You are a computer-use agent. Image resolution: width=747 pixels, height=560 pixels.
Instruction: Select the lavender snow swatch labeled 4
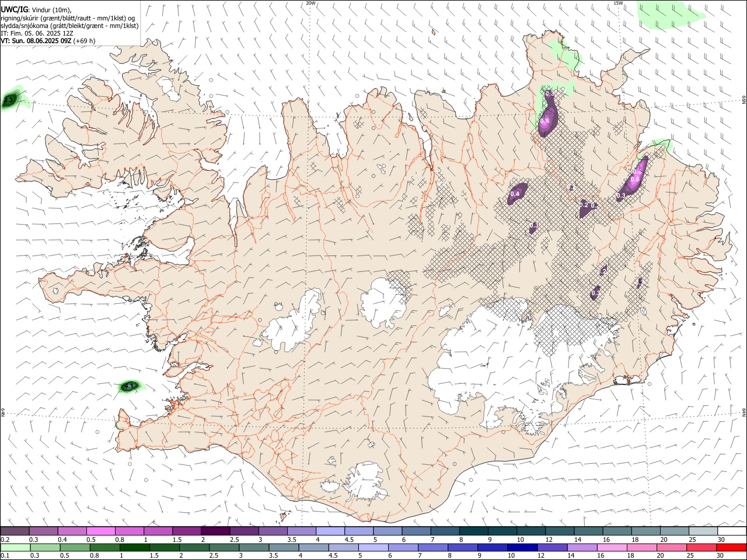pyautogui.click(x=330, y=531)
